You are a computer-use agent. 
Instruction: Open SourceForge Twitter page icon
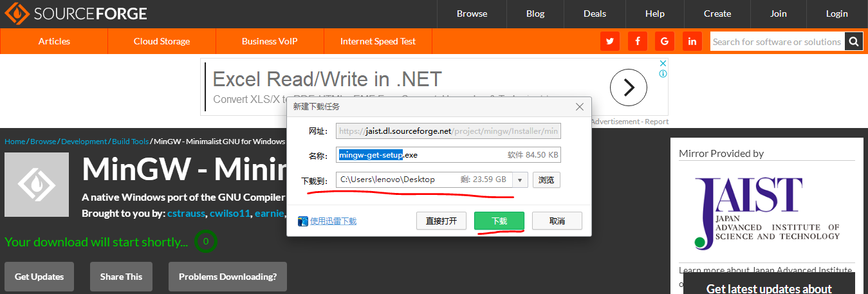610,41
